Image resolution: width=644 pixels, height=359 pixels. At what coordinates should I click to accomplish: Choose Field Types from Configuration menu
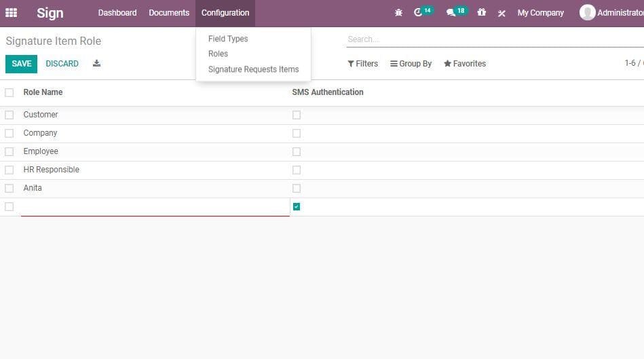(x=228, y=39)
